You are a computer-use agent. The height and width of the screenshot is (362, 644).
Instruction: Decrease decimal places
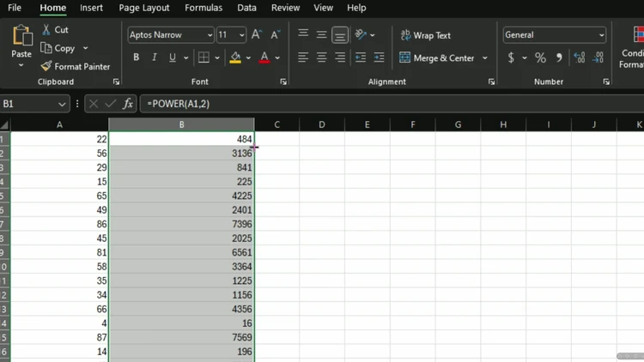pos(598,57)
